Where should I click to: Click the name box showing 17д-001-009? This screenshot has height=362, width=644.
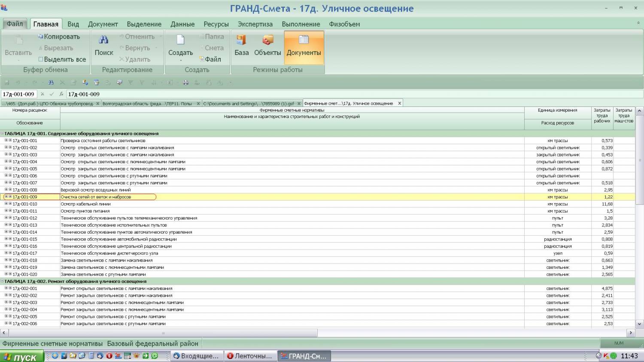pyautogui.click(x=18, y=94)
